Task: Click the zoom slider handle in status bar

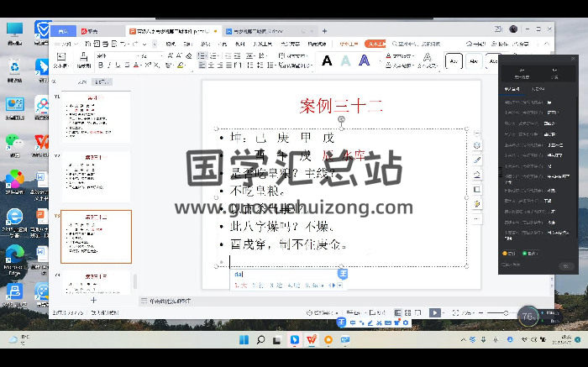Action: coord(506,312)
